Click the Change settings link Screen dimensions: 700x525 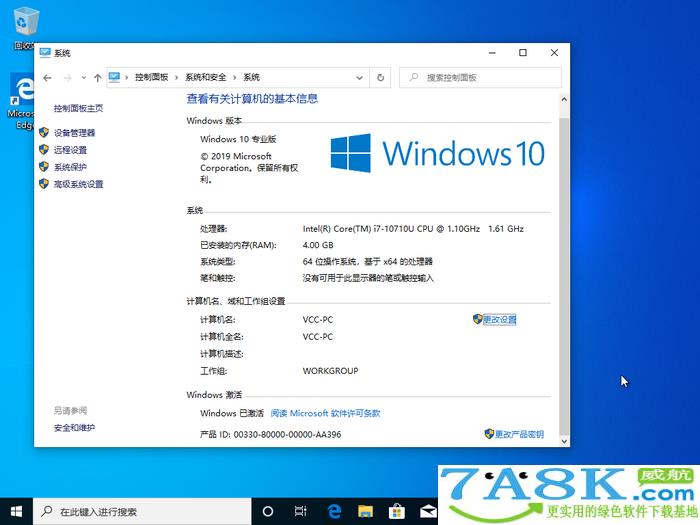(500, 320)
